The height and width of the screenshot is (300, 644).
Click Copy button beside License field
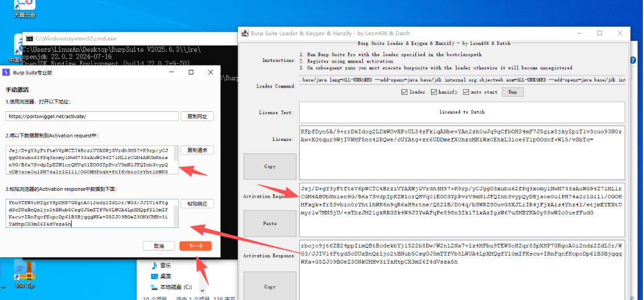(270, 166)
